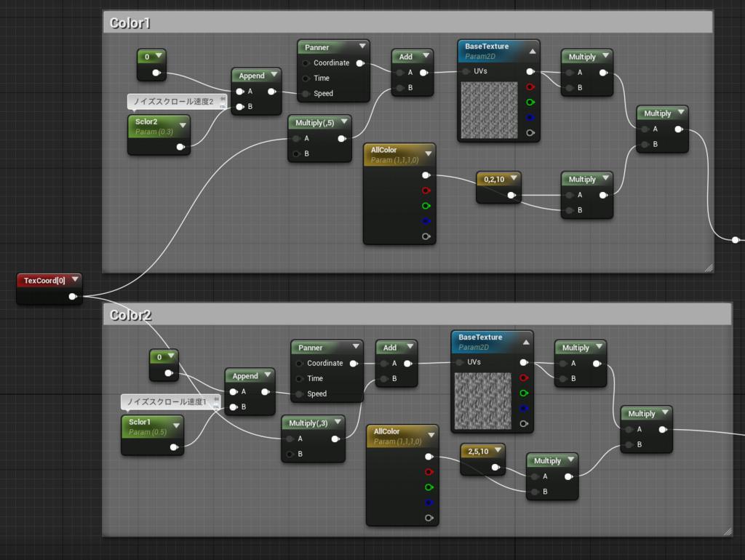The height and width of the screenshot is (560, 745).
Task: Click BaseTexture noise preview thumbnail in Color2
Action: point(483,401)
